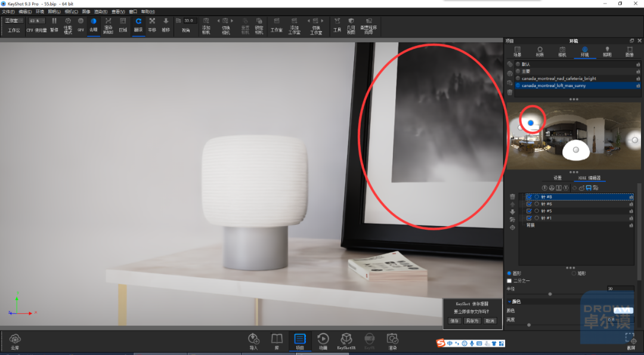
Task: Toggle lock on 针 #8 pin row
Action: [x=631, y=197]
